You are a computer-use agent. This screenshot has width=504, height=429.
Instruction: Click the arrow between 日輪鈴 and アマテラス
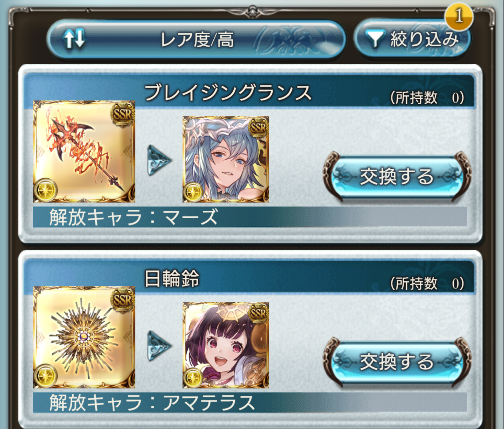coord(159,346)
